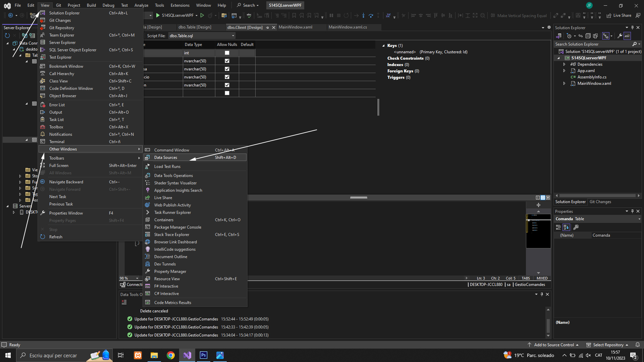Screen dimensions: 644x362
Task: Open the Script File dbo.Table.sql dropdown
Action: tap(233, 36)
